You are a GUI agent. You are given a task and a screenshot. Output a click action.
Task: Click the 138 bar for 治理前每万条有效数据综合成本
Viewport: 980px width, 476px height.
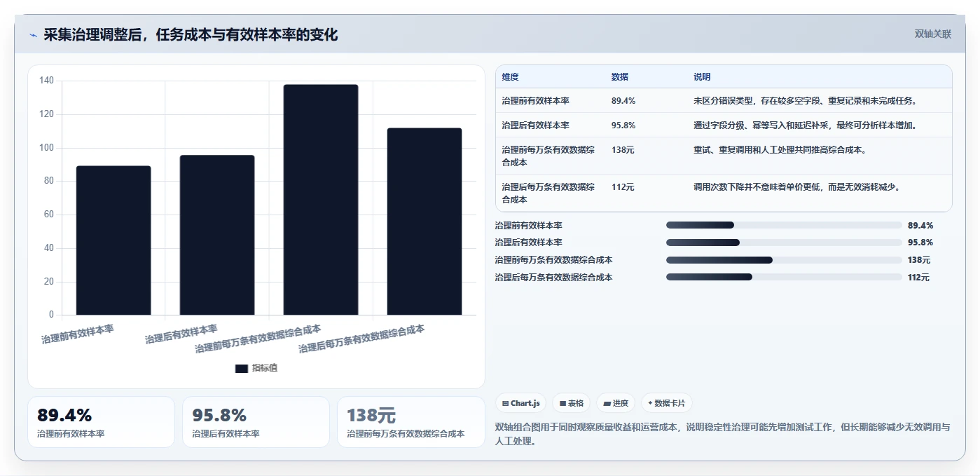tap(321, 200)
